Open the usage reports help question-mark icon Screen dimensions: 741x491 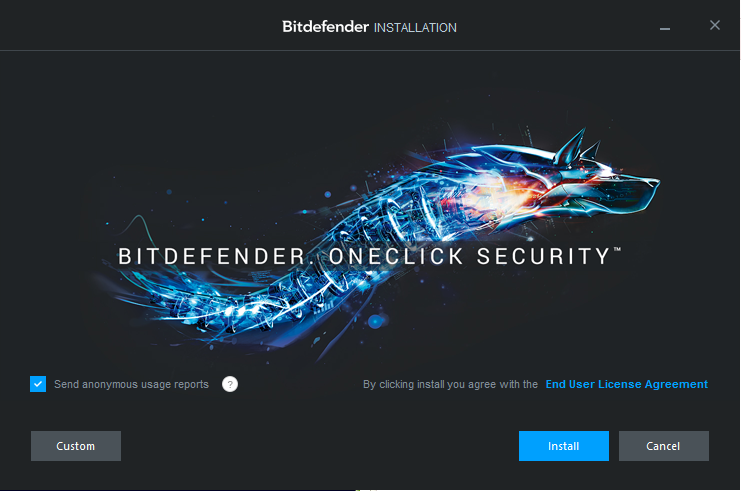point(230,384)
